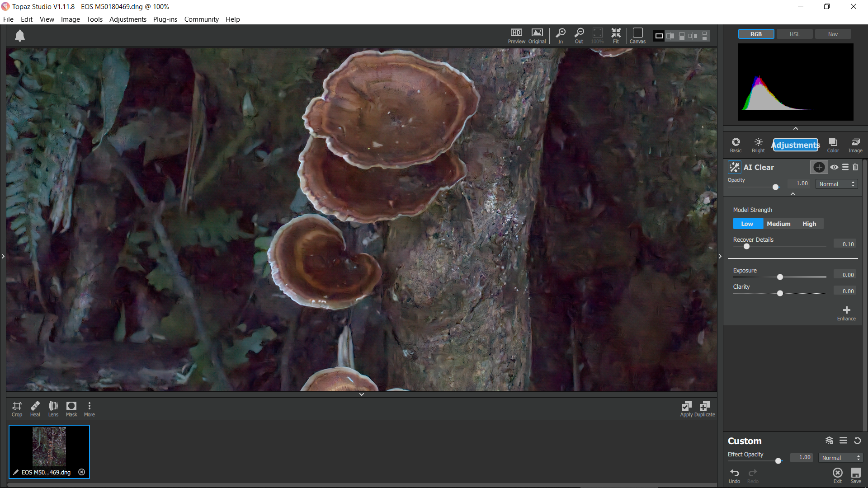Switch to the HSL histogram tab
Image resolution: width=868 pixels, height=488 pixels.
794,34
